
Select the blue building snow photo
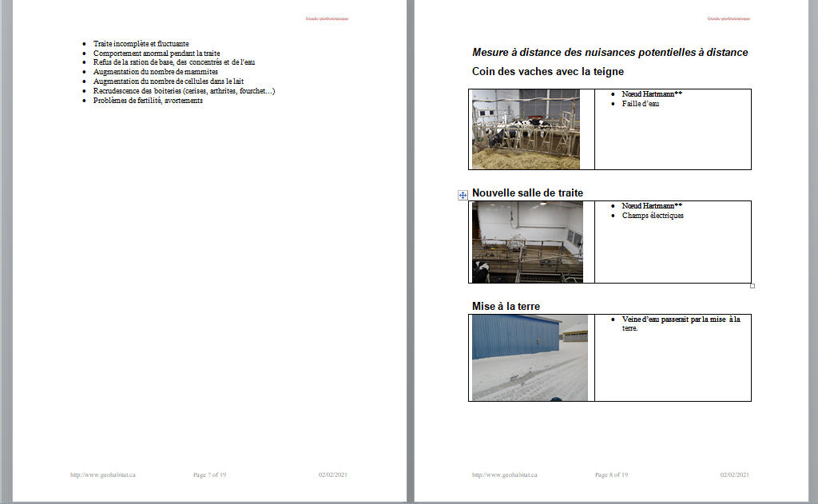[x=530, y=357]
